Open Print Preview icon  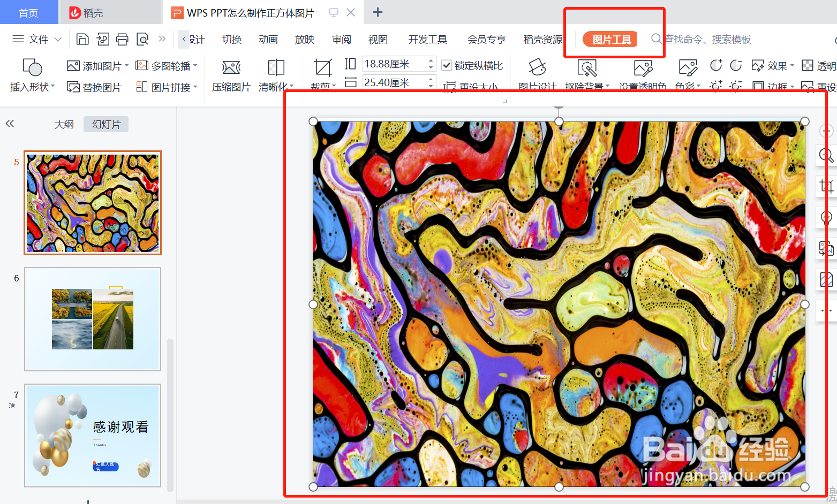(x=142, y=39)
